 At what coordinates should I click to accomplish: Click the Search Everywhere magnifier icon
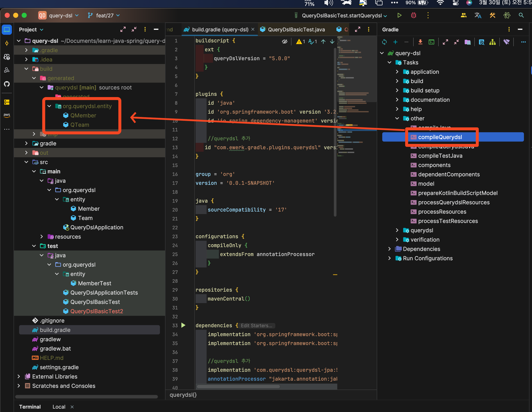(521, 15)
